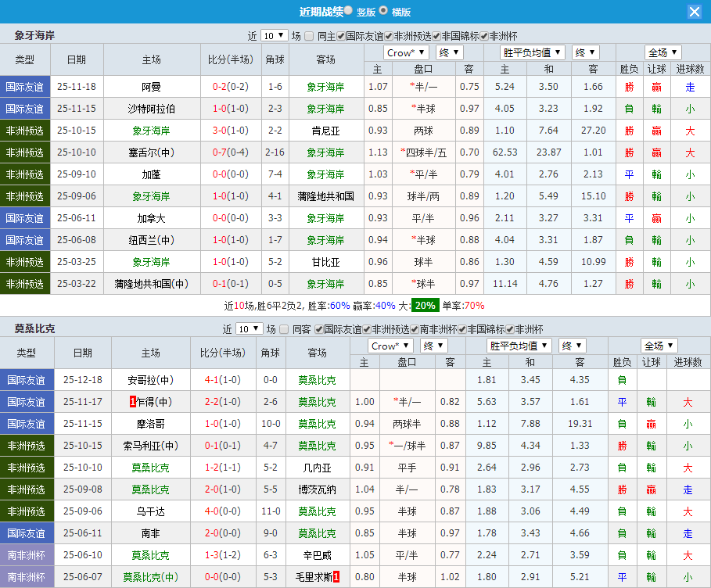
Task: Click the 走 icon in the 博茨瓦纳 row
Action: [687, 491]
